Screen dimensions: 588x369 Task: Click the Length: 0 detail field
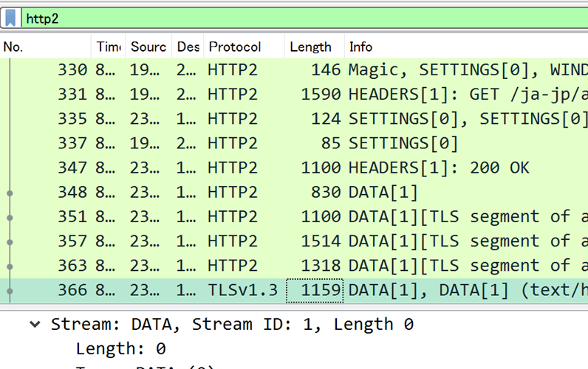click(120, 348)
